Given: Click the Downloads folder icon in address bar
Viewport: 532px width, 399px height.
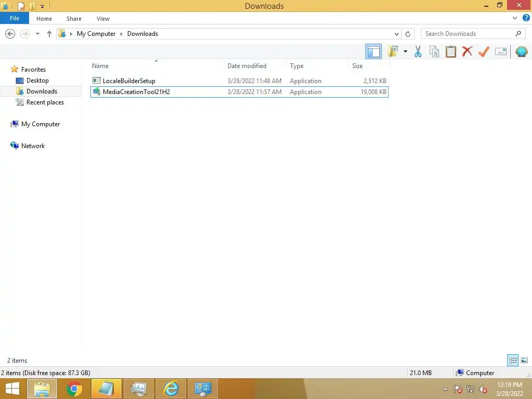Looking at the screenshot, I should tap(62, 34).
